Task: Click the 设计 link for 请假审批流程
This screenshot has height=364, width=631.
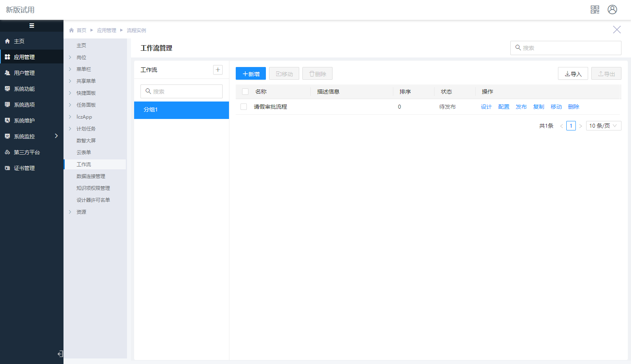Action: coord(486,107)
